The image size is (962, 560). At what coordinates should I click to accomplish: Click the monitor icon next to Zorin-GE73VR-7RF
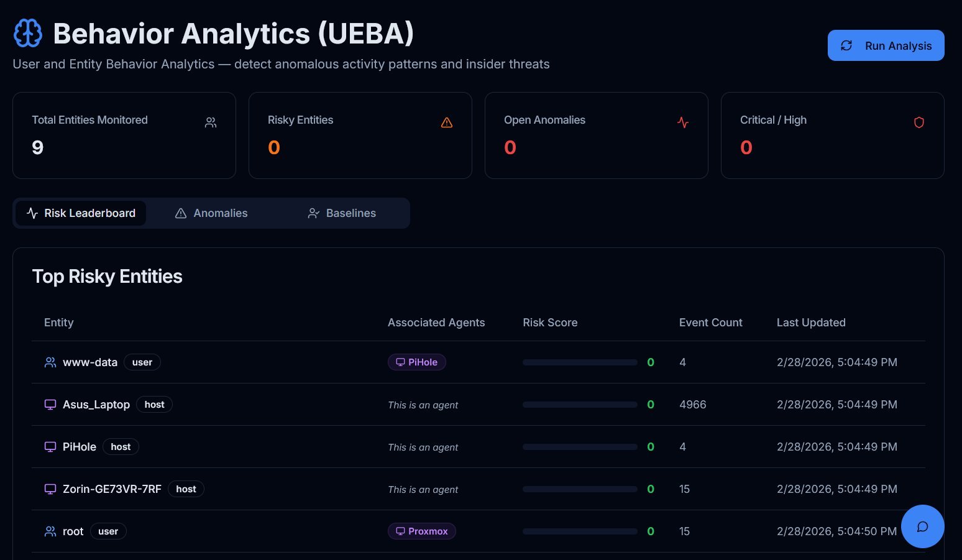tap(50, 489)
